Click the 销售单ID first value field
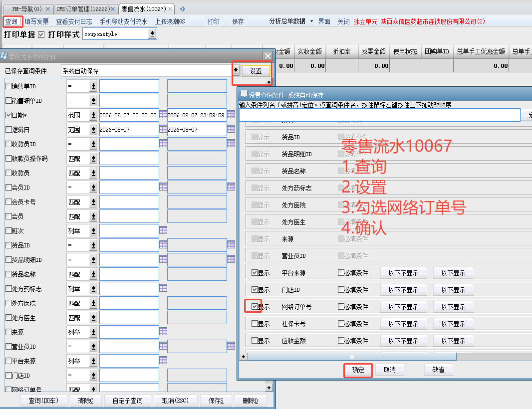The height and width of the screenshot is (409, 532). (129, 86)
